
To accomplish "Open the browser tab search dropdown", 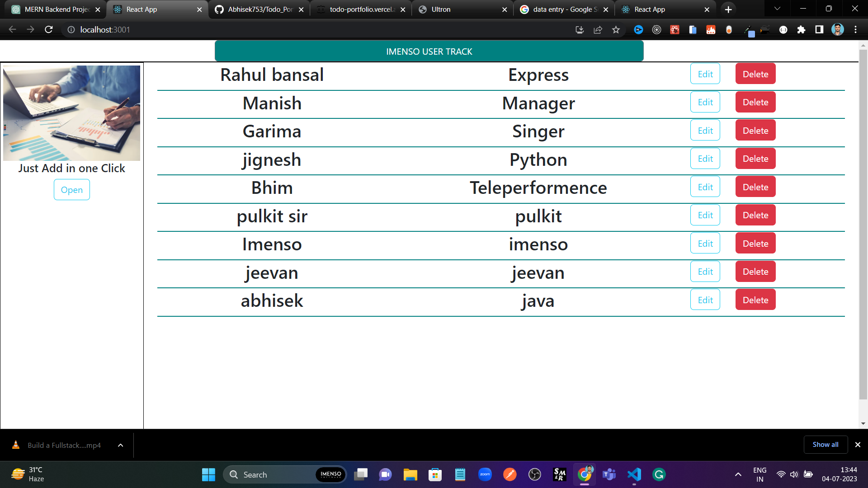I will (777, 9).
